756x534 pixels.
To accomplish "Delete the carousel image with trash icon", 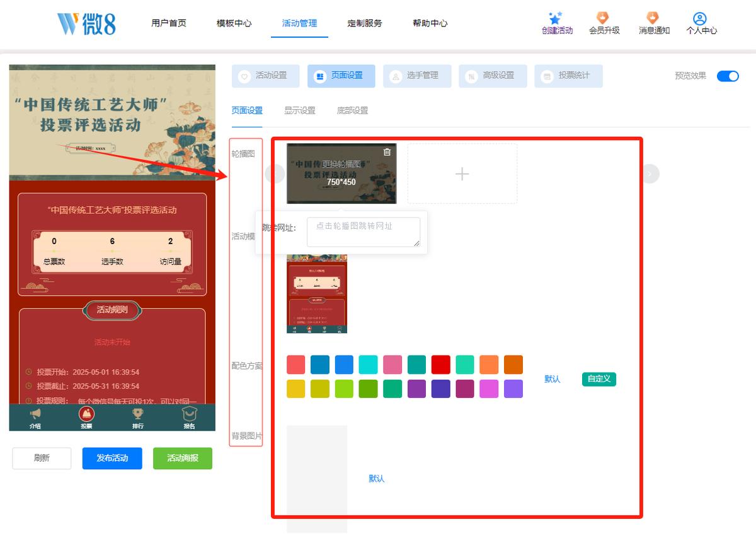I will tap(387, 152).
